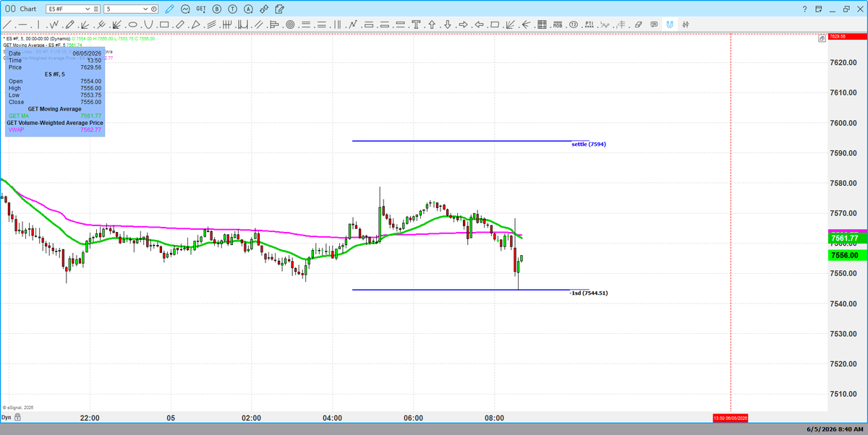Image resolution: width=868 pixels, height=435 pixels.
Task: Click the interval clock icon
Action: (x=153, y=9)
